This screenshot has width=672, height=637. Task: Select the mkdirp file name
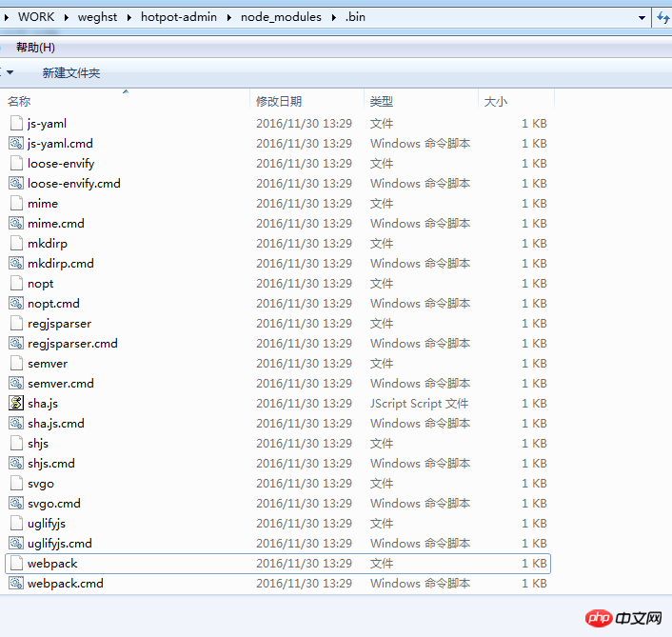tap(48, 244)
